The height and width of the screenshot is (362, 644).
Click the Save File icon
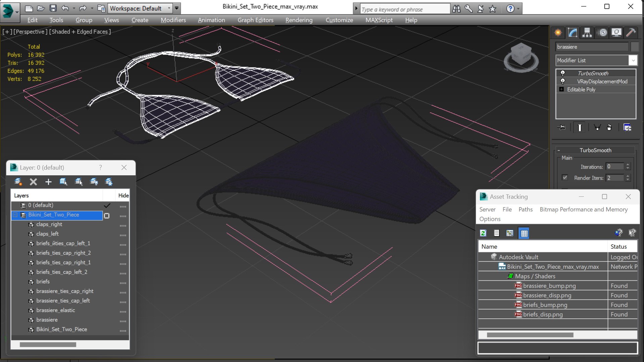[53, 8]
